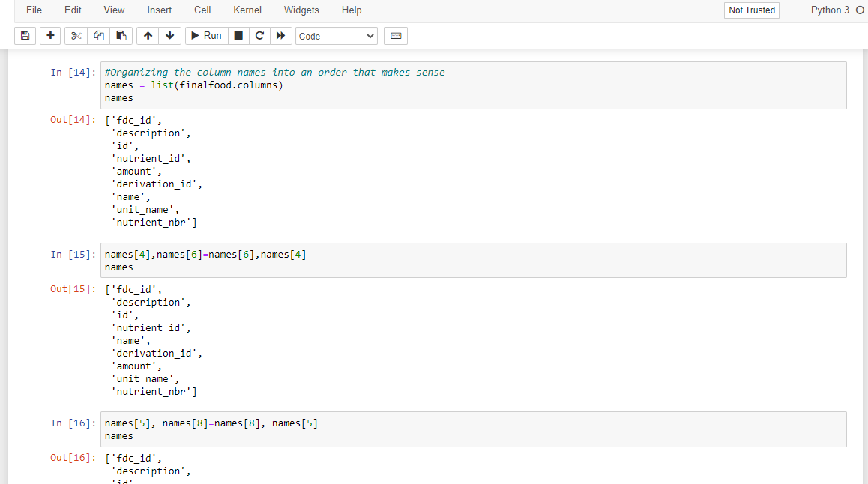Insert a new cell below with the plus icon
Viewport: 868px width, 484px height.
click(49, 35)
